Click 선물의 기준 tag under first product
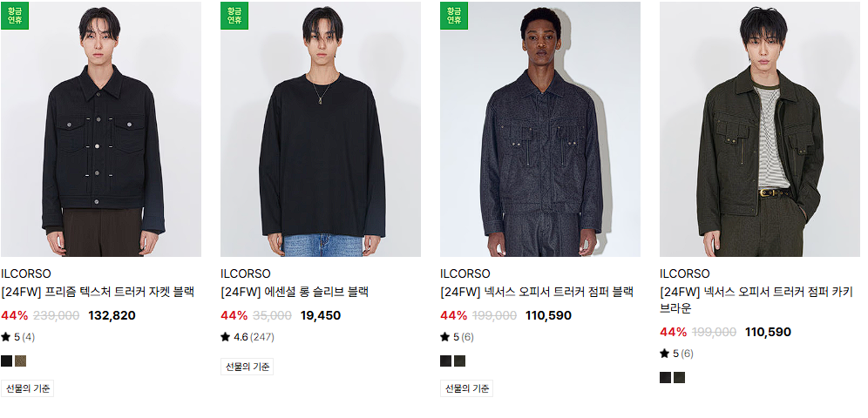This screenshot has height=418, width=868. click(28, 388)
